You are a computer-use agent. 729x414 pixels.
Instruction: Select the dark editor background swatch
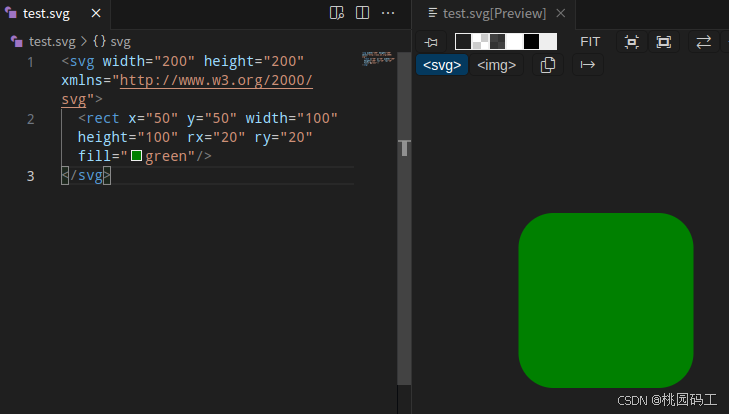[463, 41]
